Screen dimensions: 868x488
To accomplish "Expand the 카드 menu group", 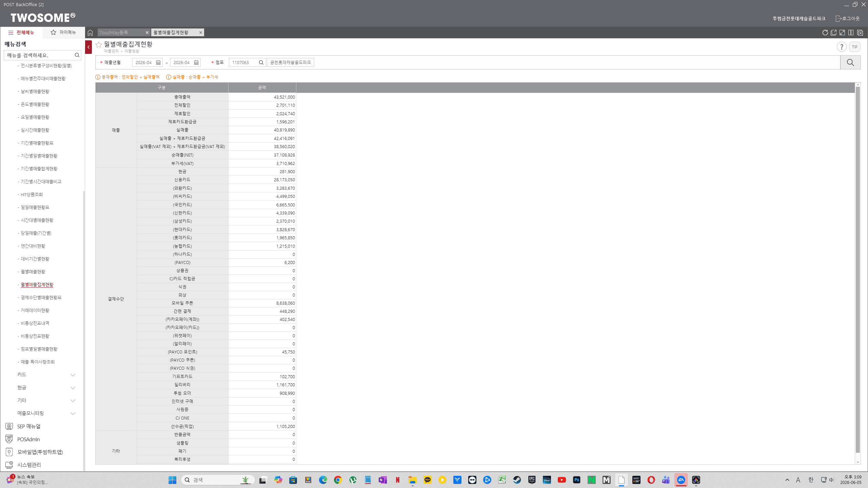I will click(46, 374).
